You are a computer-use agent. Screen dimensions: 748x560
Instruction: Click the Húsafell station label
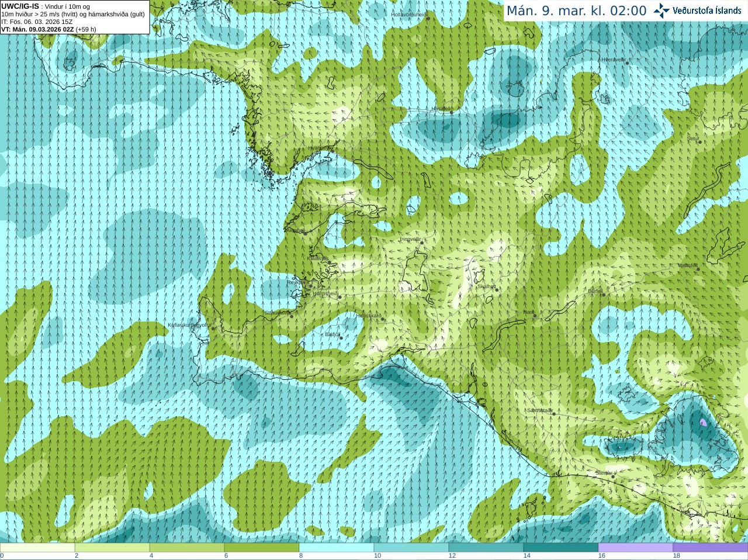pos(441,109)
